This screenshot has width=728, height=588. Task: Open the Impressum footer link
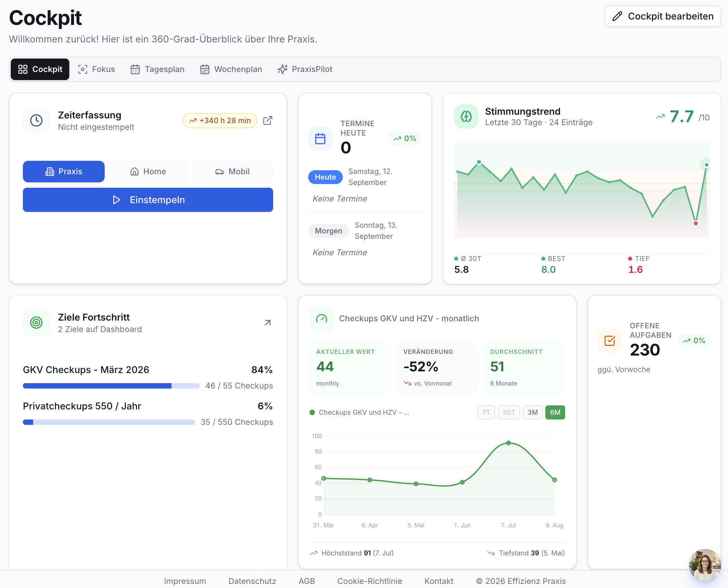(x=185, y=581)
